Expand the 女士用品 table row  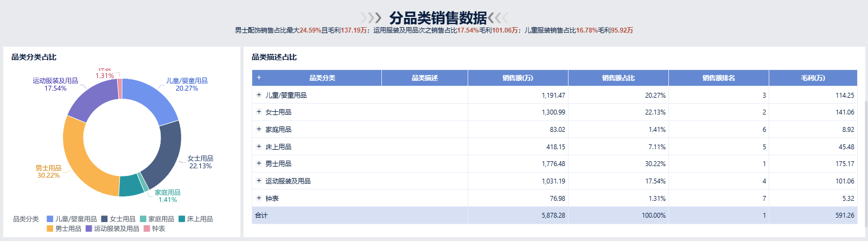pos(259,112)
